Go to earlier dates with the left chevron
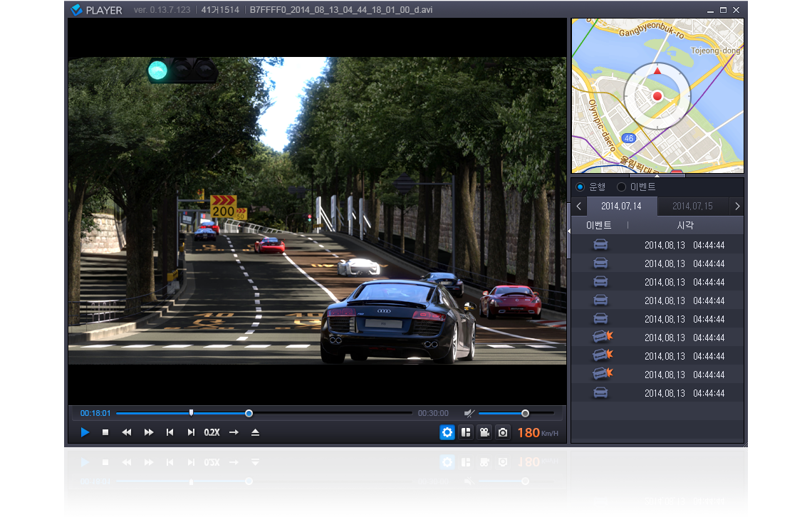Image resolution: width=812 pixels, height=517 pixels. (x=578, y=206)
